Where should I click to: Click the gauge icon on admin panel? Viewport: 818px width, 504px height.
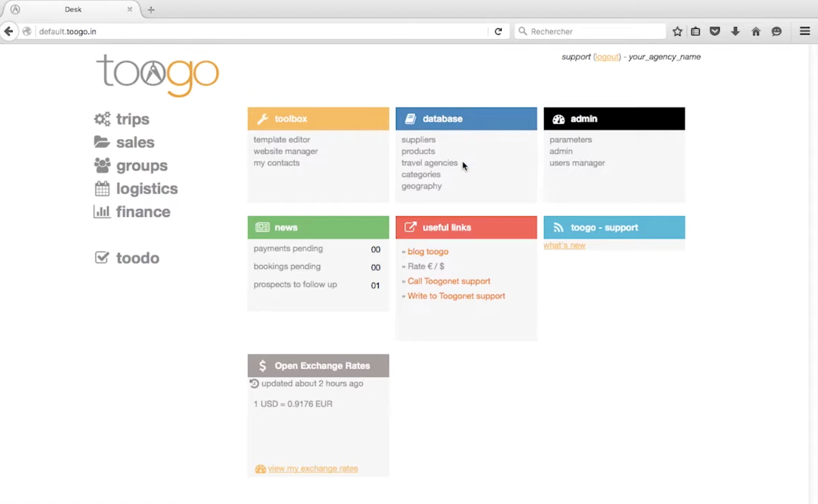coord(558,119)
